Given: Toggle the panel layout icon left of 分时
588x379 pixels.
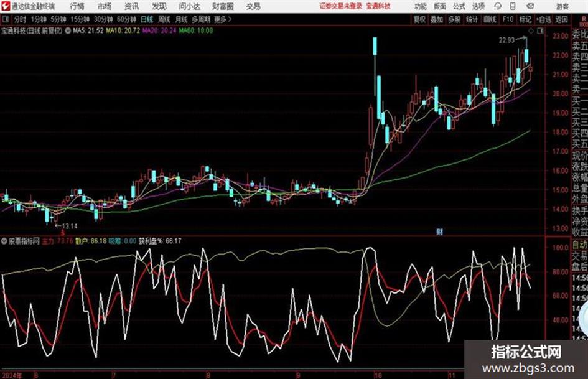Looking at the screenshot, I should [x=6, y=19].
